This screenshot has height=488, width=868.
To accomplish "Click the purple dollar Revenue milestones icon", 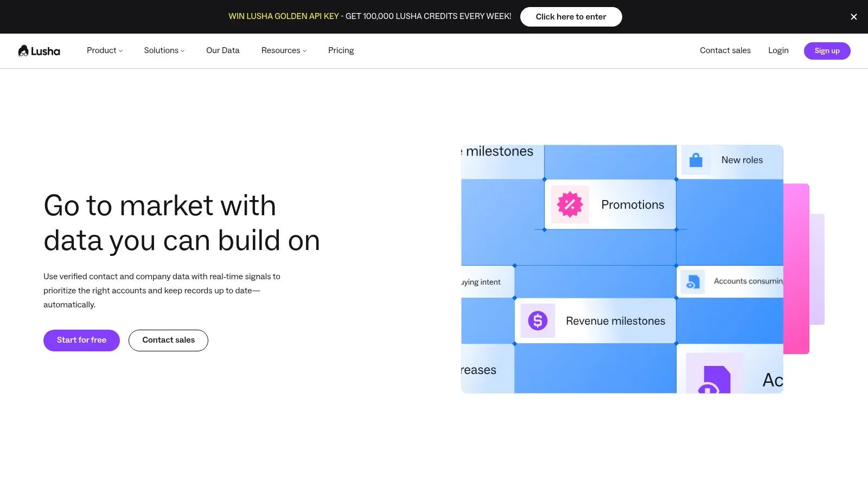I will tap(538, 321).
